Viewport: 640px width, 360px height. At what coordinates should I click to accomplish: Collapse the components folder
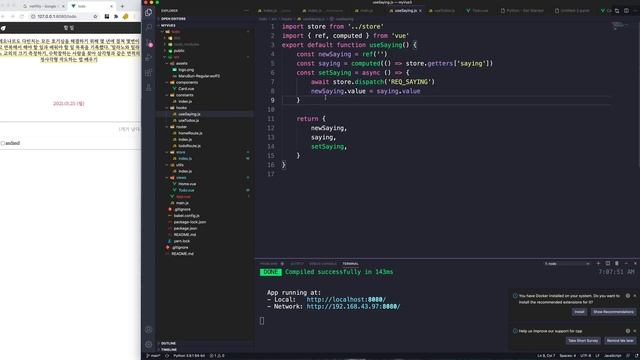click(183, 82)
